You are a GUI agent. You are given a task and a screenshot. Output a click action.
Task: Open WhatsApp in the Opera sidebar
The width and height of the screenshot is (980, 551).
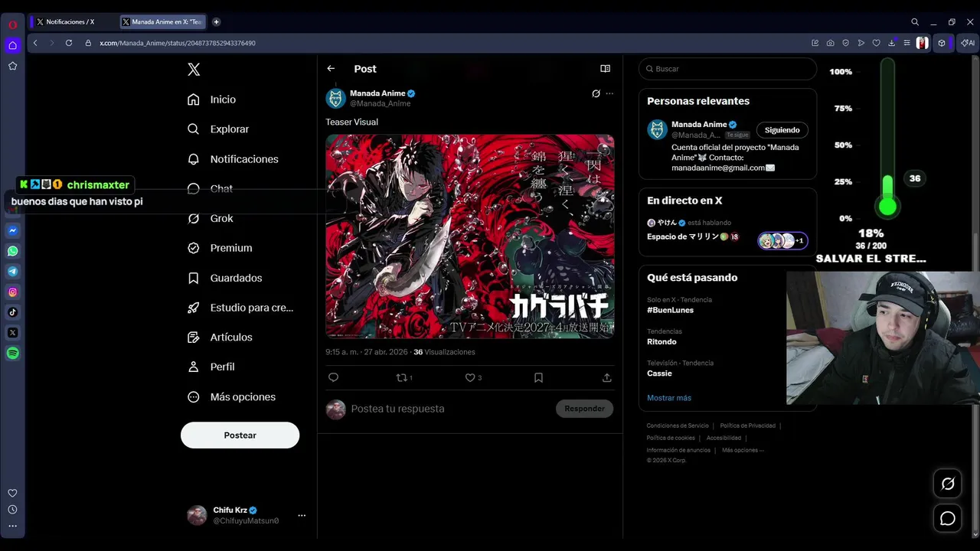tap(13, 251)
